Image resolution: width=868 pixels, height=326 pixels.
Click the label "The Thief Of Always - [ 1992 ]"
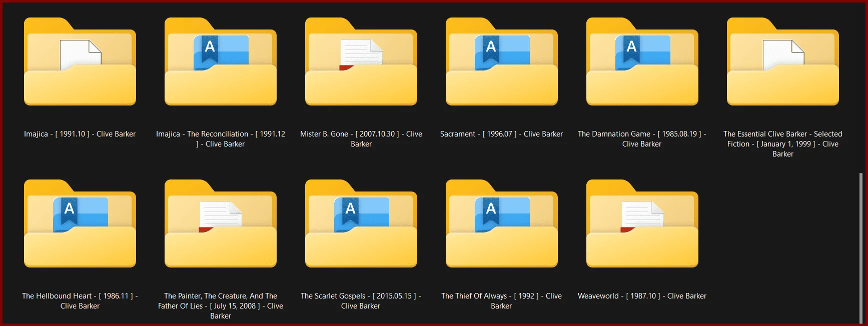click(490, 296)
